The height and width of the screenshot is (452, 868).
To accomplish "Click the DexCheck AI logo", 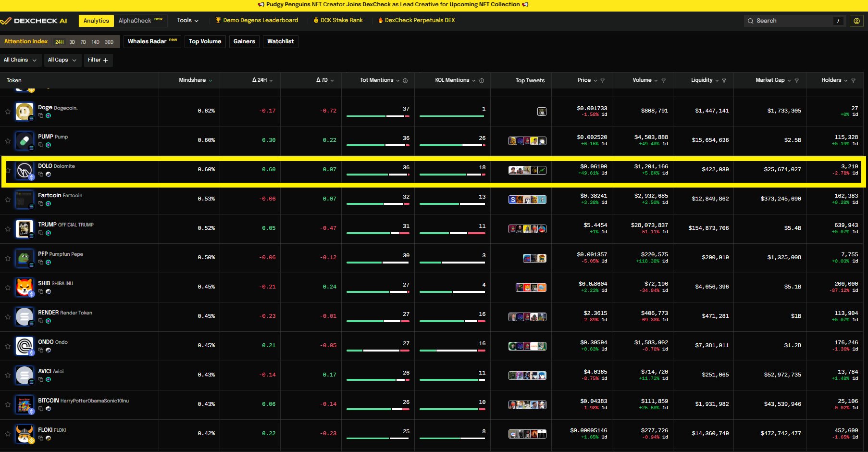I will pyautogui.click(x=34, y=21).
